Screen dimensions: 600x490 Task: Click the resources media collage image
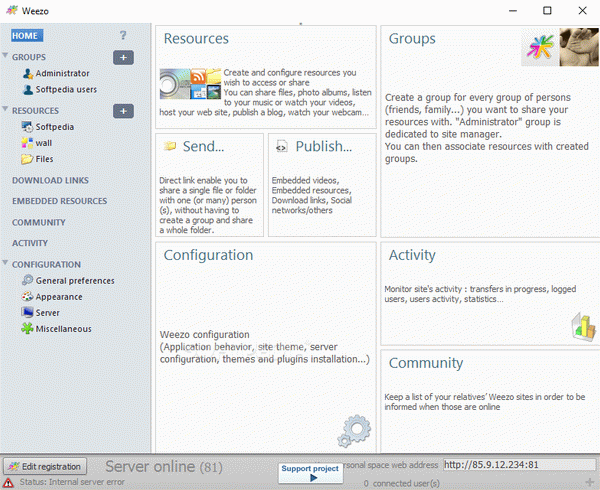point(190,84)
